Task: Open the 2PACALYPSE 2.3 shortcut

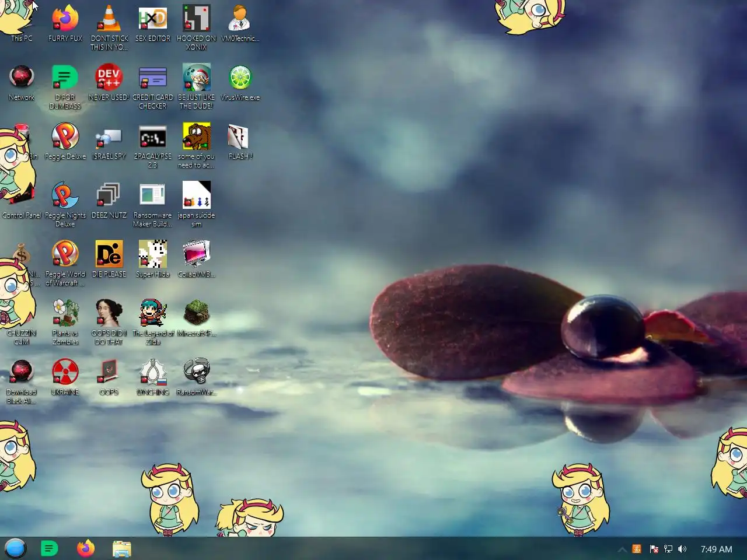Action: point(153,137)
